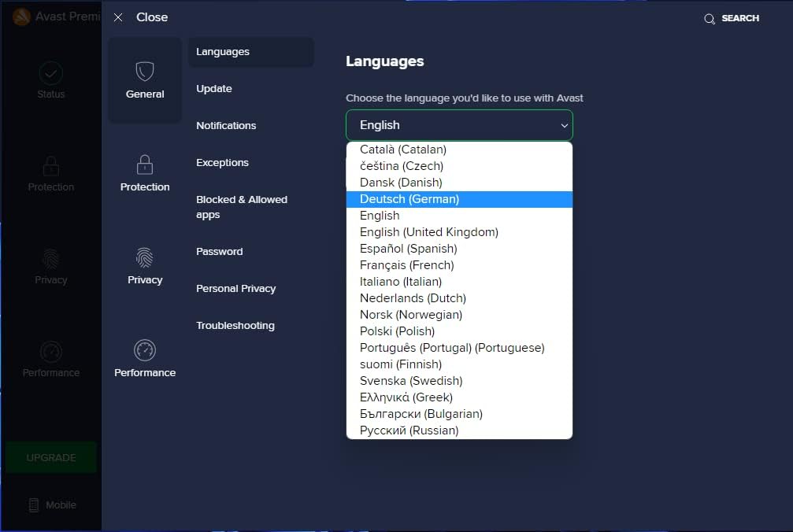This screenshot has height=532, width=793.
Task: Click the Avast logo
Action: [21, 16]
